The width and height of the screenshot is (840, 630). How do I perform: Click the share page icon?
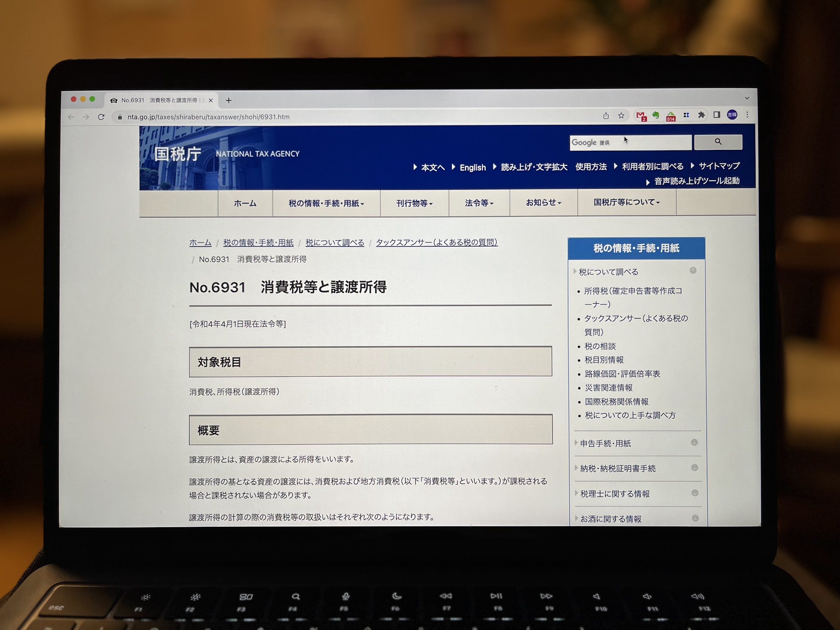click(x=606, y=116)
